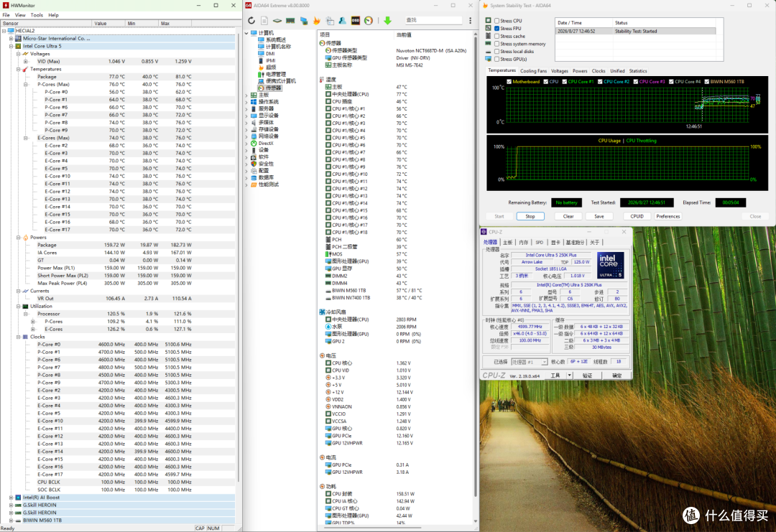Switch to Statistics tab in Stability Test
776x532 pixels.
(638, 71)
